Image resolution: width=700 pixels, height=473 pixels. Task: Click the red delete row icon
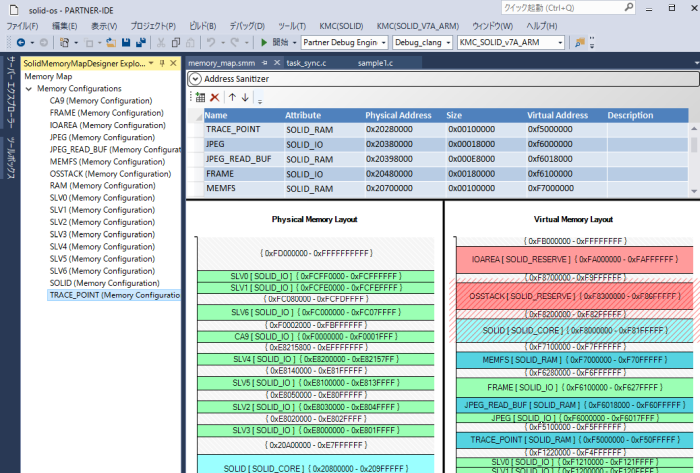coord(215,97)
